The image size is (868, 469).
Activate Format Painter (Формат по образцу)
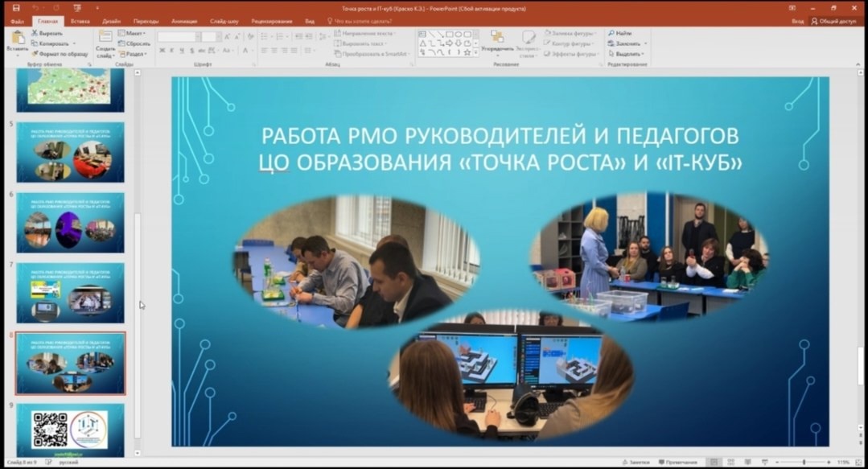coord(60,54)
